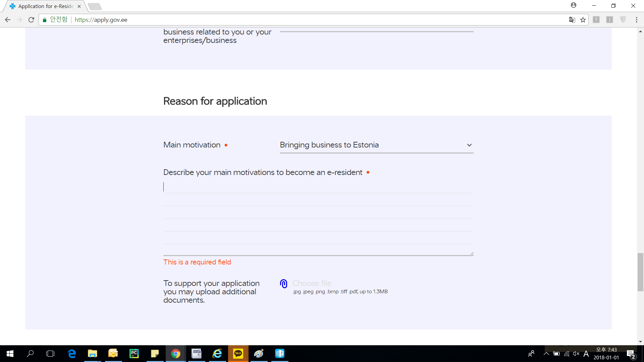Click the browser forward arrow

pyautogui.click(x=19, y=20)
